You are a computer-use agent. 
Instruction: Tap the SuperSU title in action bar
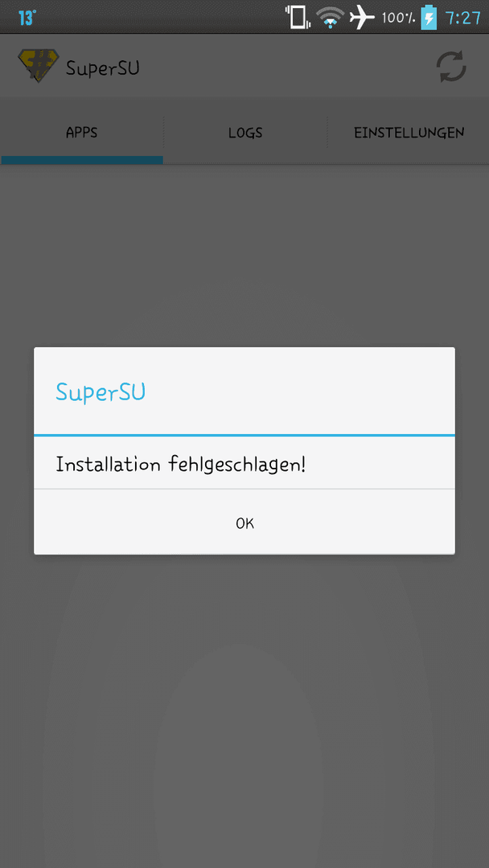pos(102,68)
